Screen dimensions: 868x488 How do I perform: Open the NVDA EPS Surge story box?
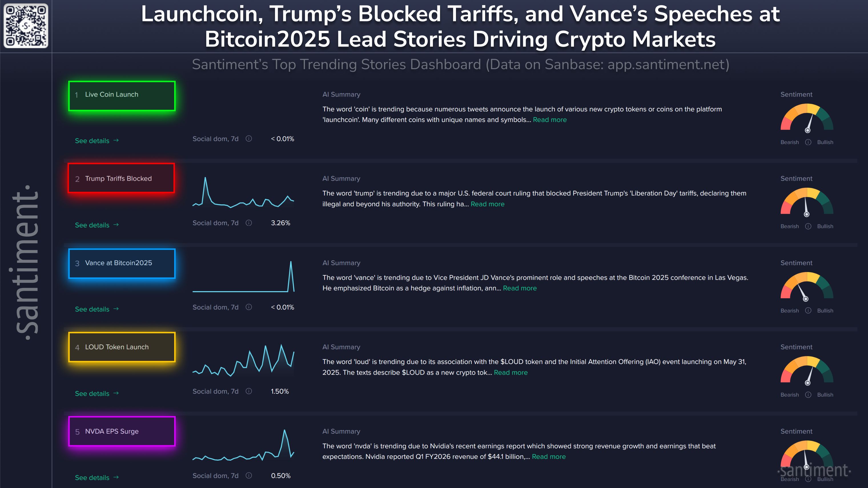click(122, 431)
